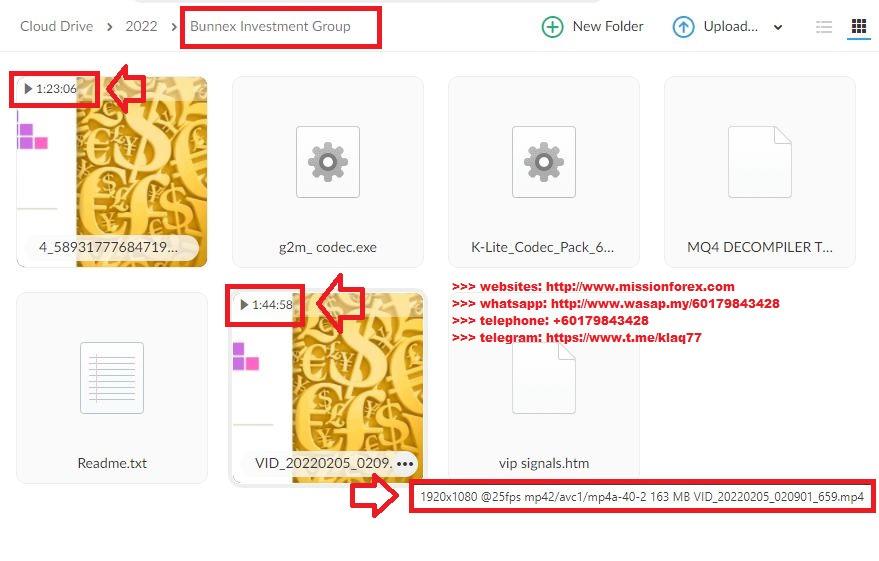Image resolution: width=879 pixels, height=561 pixels.
Task: Click the green New Folder plus icon
Action: pos(552,27)
